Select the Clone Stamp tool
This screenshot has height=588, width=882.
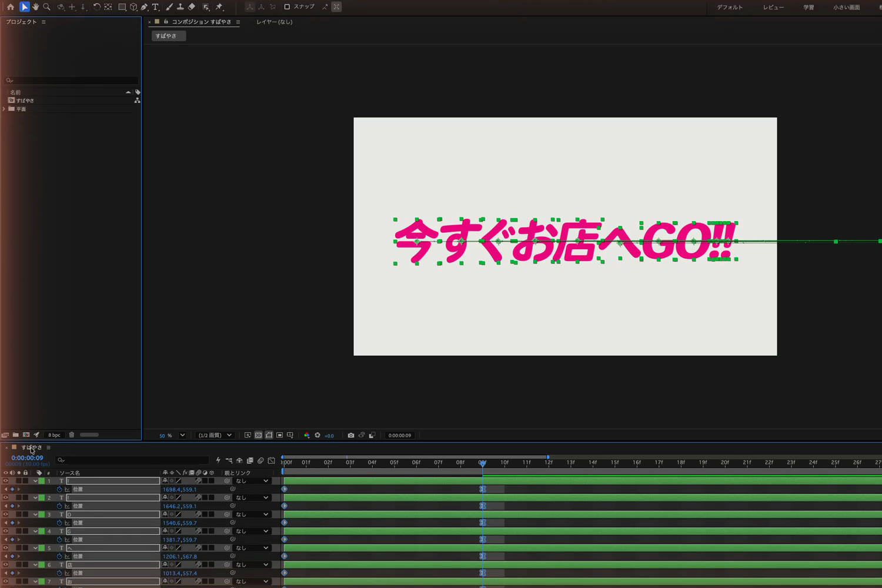(181, 7)
